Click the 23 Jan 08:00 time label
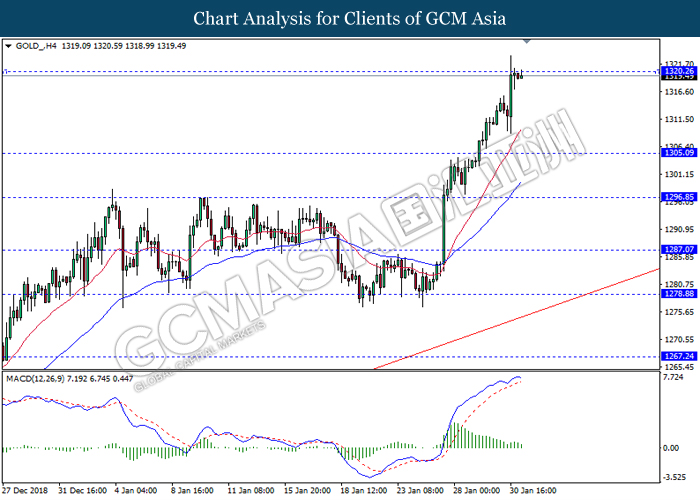Screen dimensions: 700x500 click(x=421, y=490)
